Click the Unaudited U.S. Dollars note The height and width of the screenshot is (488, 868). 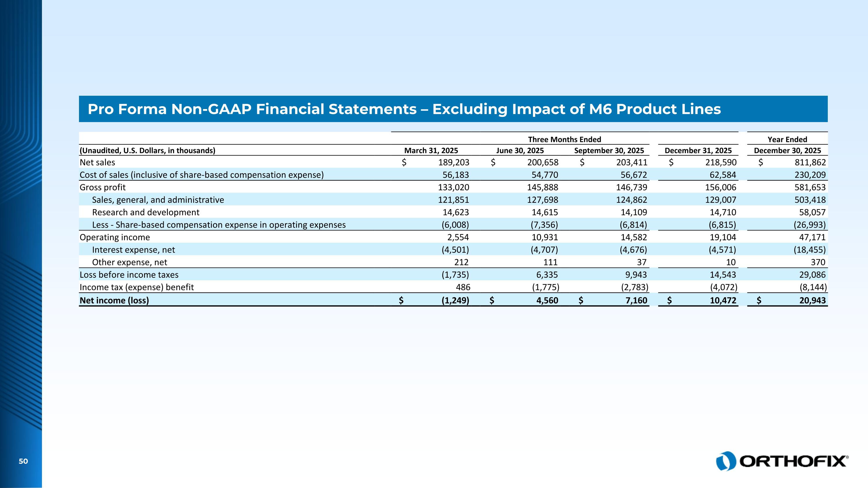tap(147, 150)
